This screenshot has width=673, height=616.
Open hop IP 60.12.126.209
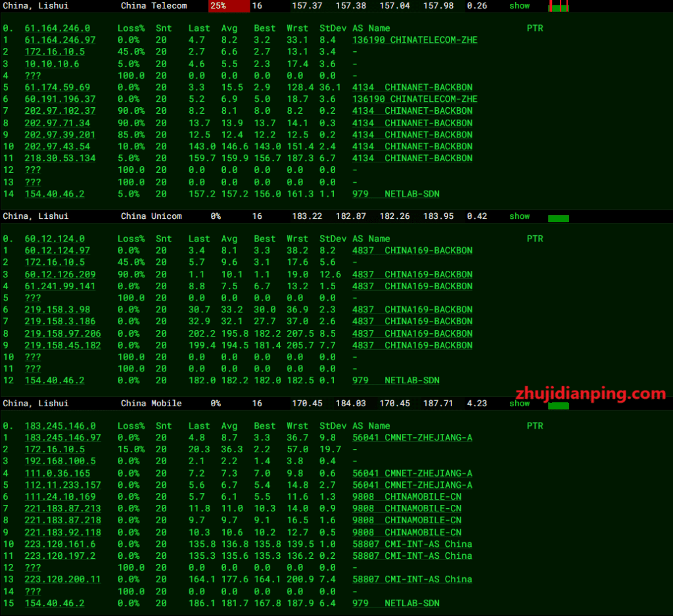[60, 274]
